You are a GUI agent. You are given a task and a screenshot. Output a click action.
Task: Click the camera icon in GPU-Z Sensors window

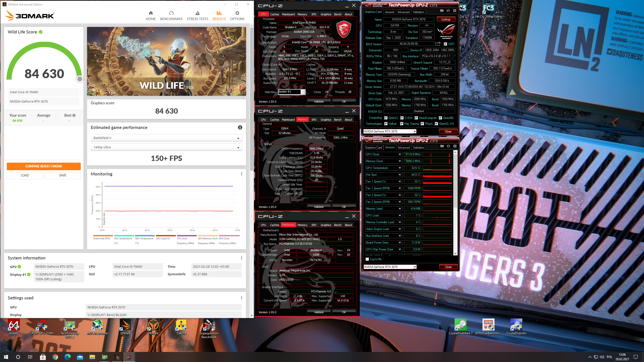coord(442,146)
